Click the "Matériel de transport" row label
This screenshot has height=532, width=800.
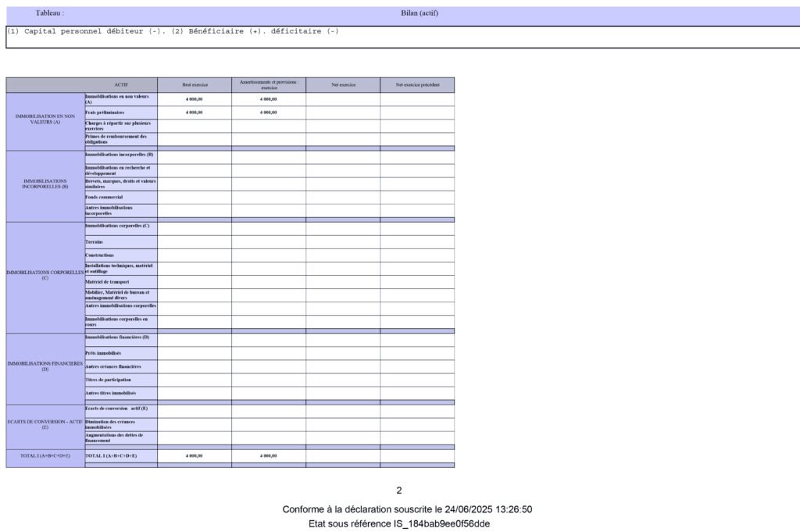pyautogui.click(x=107, y=282)
